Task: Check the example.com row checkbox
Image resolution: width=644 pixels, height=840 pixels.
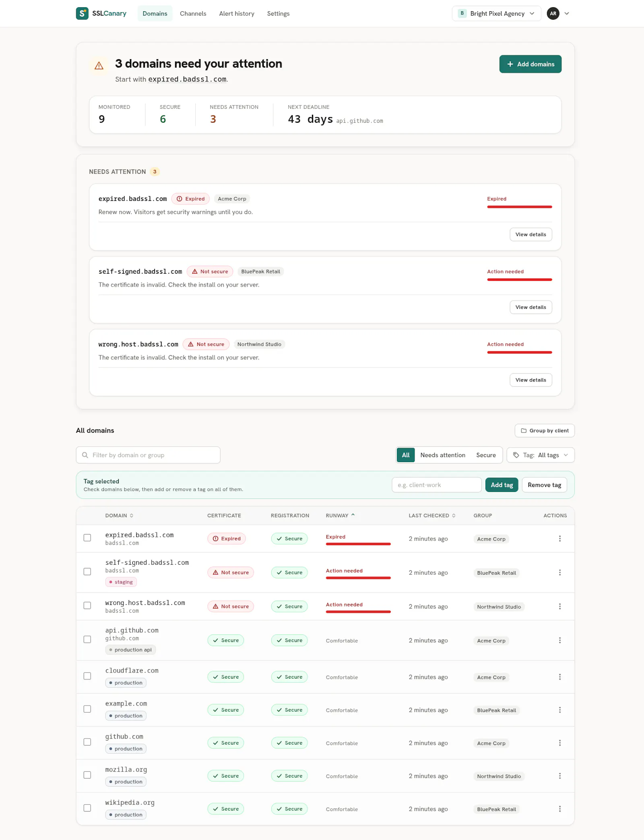Action: 87,709
